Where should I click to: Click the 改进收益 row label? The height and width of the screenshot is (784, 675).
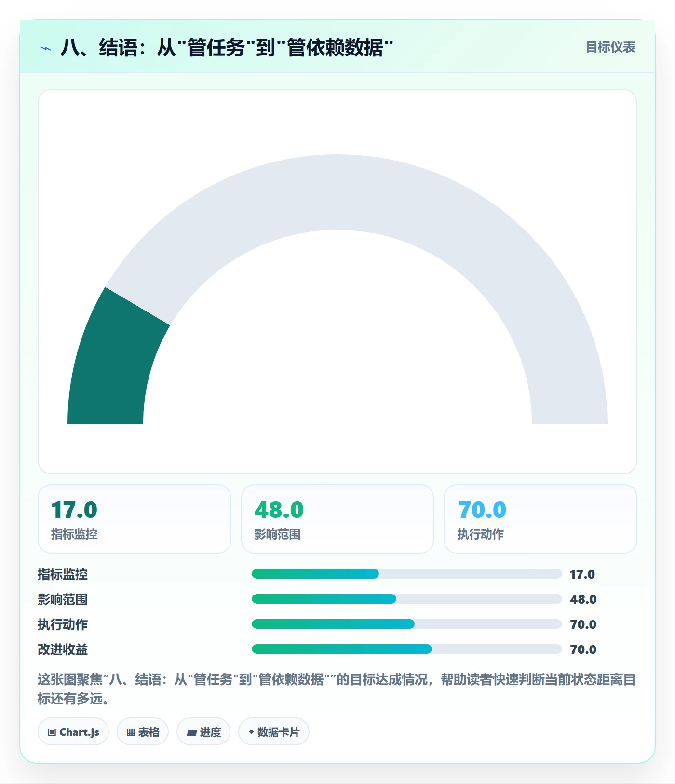point(63,649)
